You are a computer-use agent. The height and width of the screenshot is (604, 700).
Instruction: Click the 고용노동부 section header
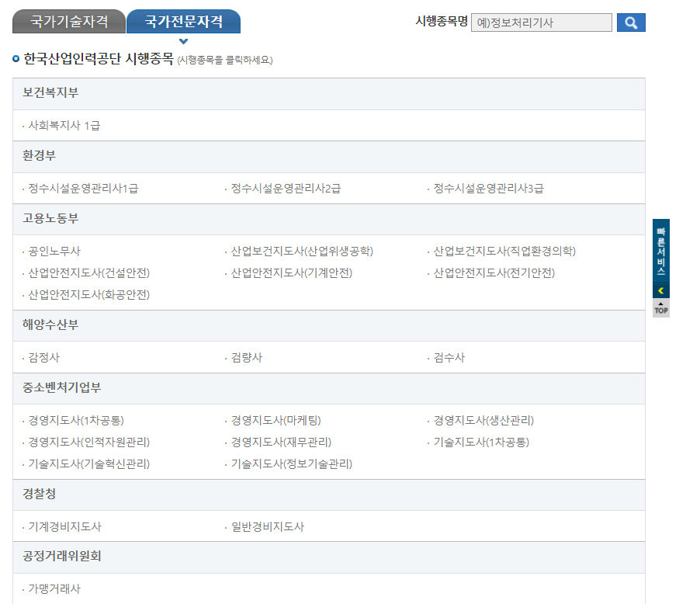(328, 220)
